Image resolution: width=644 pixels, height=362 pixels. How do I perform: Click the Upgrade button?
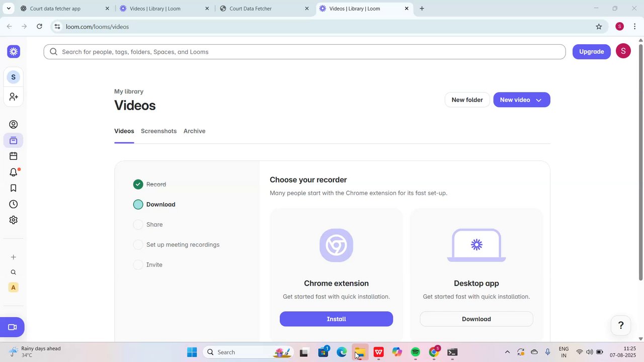tap(591, 51)
